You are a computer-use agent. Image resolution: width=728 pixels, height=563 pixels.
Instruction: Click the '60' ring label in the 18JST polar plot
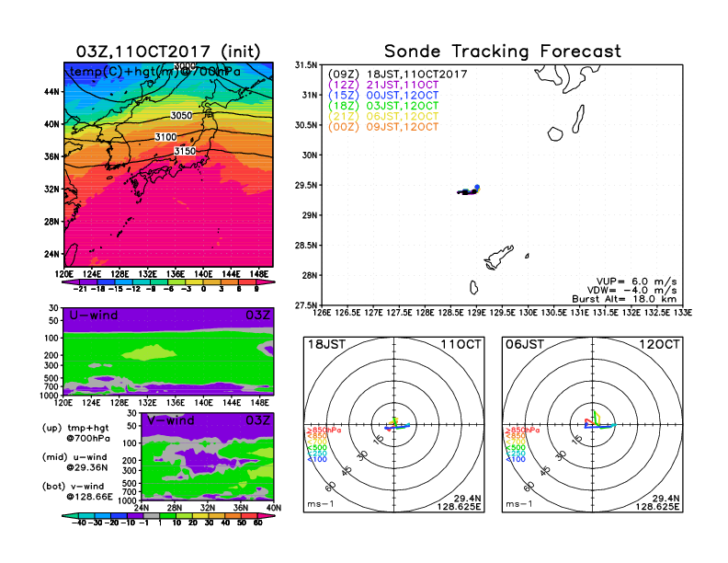click(x=331, y=487)
